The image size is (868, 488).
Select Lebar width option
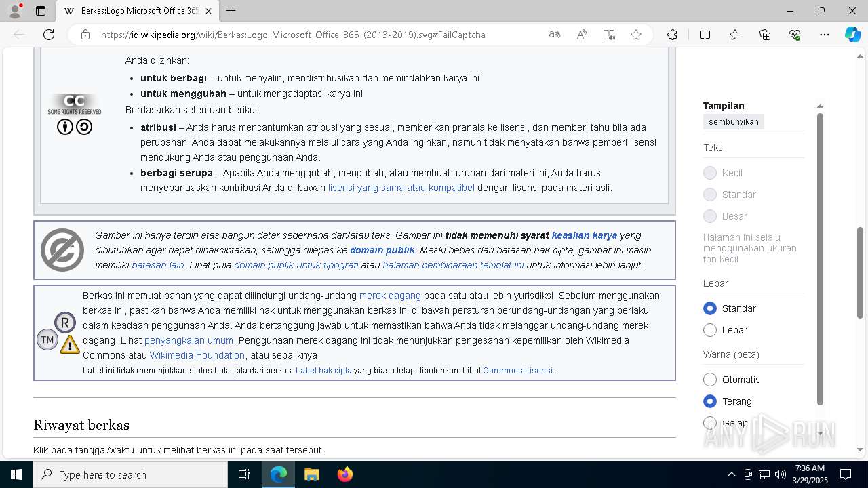tap(710, 330)
